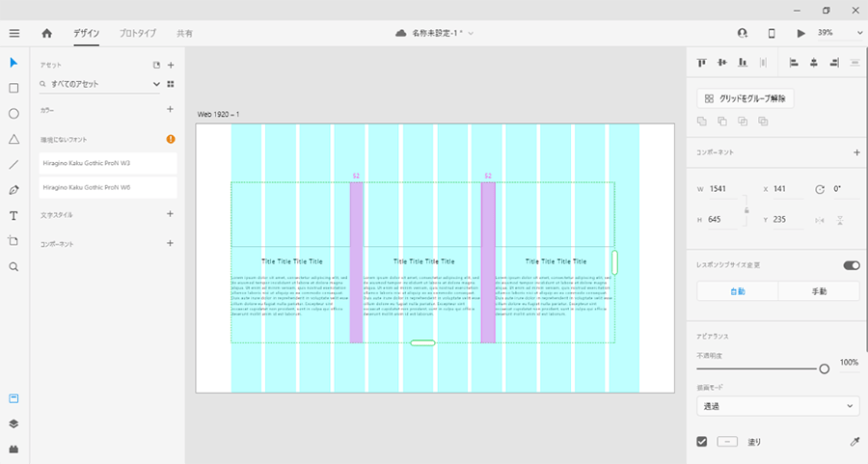Align selection to bottom edge

pyautogui.click(x=743, y=63)
